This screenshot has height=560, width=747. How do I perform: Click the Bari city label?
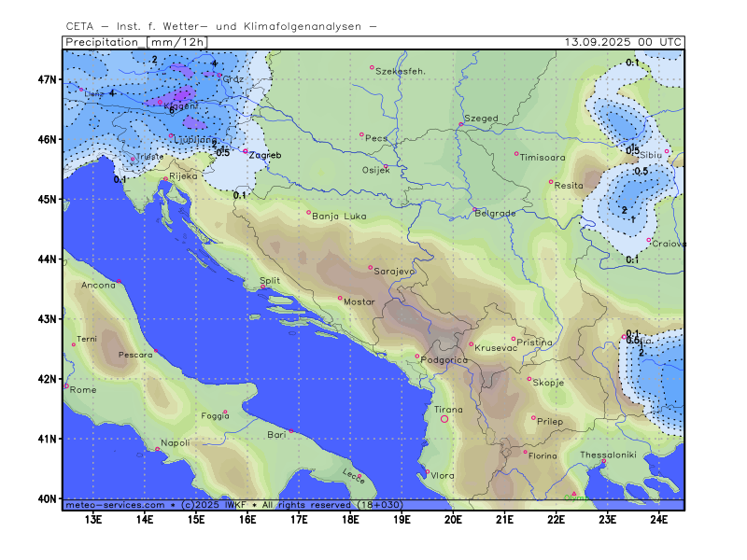click(276, 435)
